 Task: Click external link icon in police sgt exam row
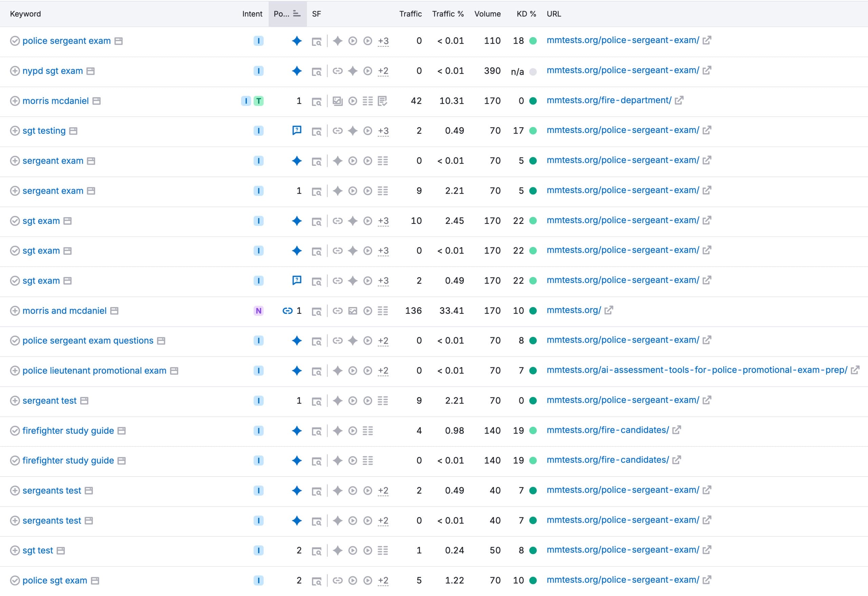[707, 580]
